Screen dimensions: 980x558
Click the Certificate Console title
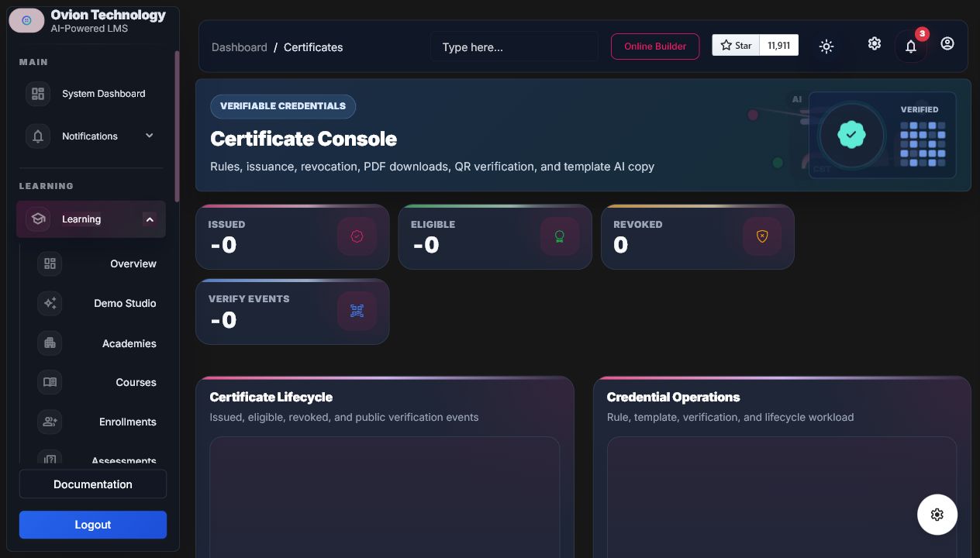[x=304, y=139]
